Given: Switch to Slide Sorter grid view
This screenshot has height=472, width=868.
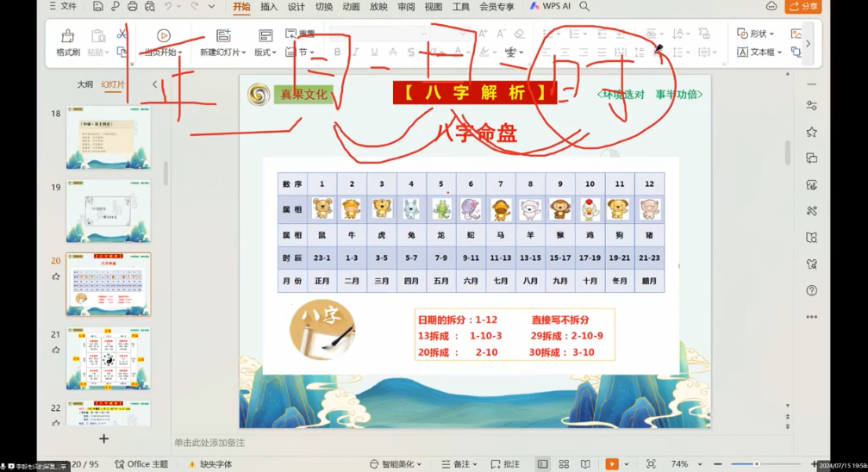Looking at the screenshot, I should point(564,464).
